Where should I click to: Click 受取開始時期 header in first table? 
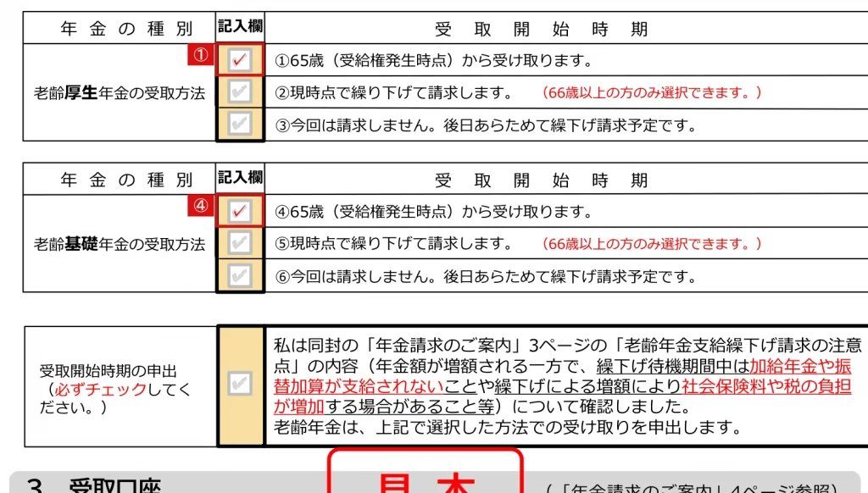(x=542, y=29)
